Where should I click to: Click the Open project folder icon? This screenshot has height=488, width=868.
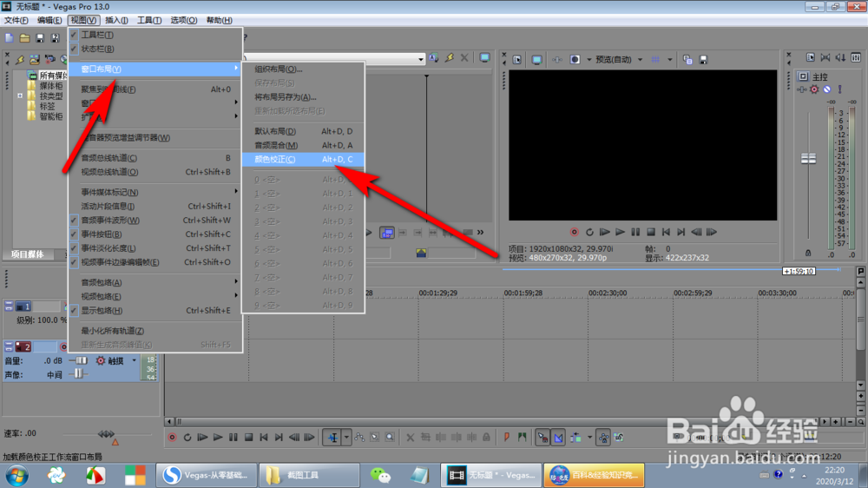[x=24, y=37]
